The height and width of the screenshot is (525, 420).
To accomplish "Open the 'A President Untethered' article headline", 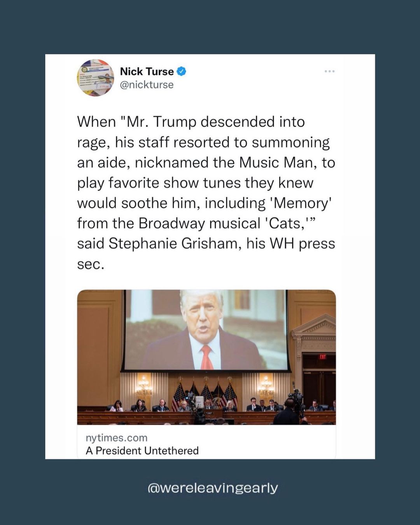I will click(x=142, y=451).
